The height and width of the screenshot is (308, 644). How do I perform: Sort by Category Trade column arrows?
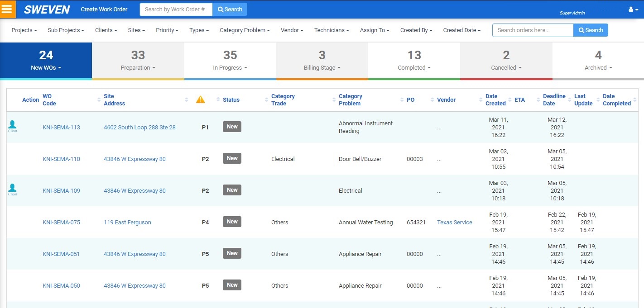(334, 100)
